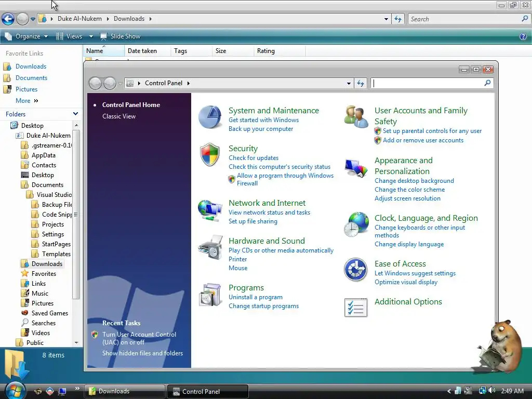Open the Ease of Access icon
This screenshot has height=399, width=532.
point(355,270)
